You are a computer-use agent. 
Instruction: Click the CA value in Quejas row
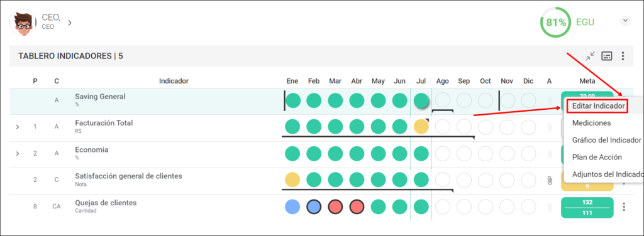coord(57,206)
